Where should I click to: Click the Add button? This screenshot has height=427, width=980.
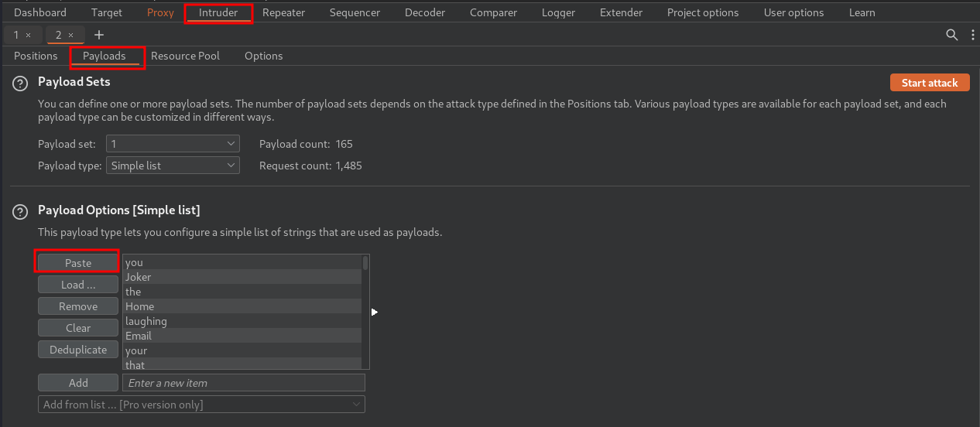(x=78, y=383)
